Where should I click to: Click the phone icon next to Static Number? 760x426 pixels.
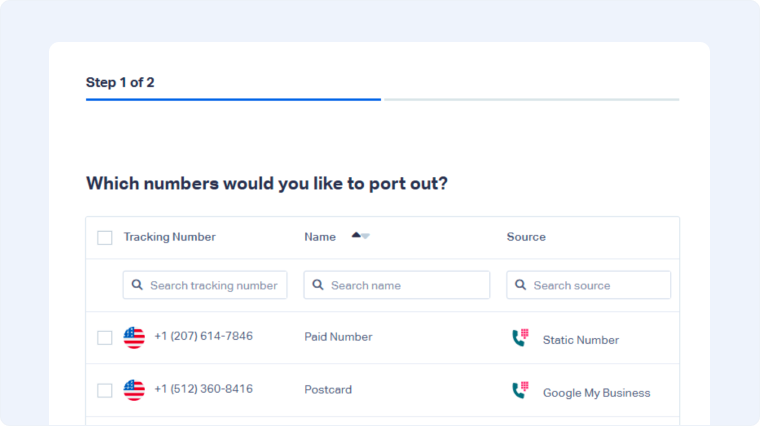[x=519, y=339]
